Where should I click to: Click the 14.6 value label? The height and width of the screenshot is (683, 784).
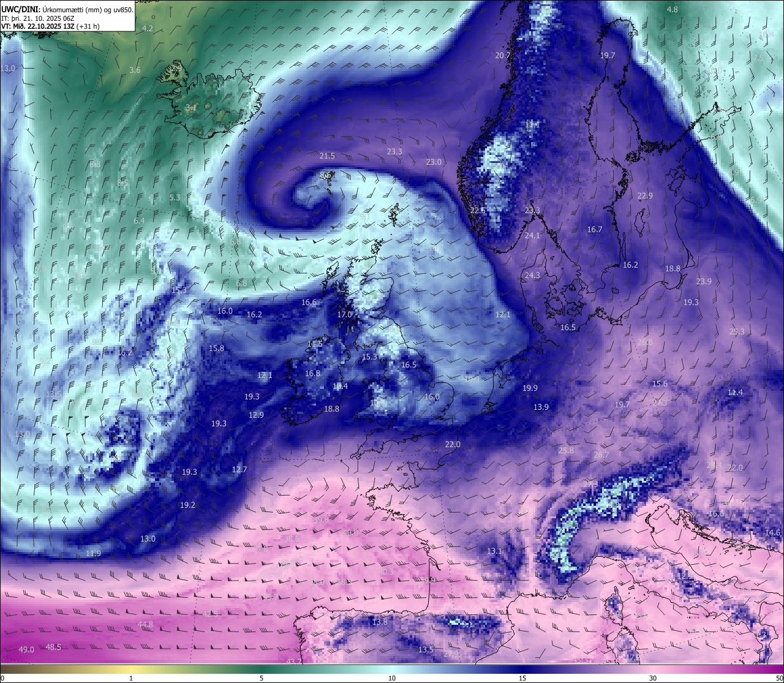773,533
